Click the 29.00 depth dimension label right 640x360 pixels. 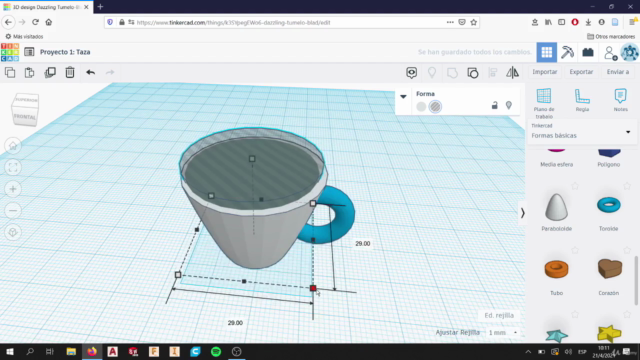click(362, 244)
